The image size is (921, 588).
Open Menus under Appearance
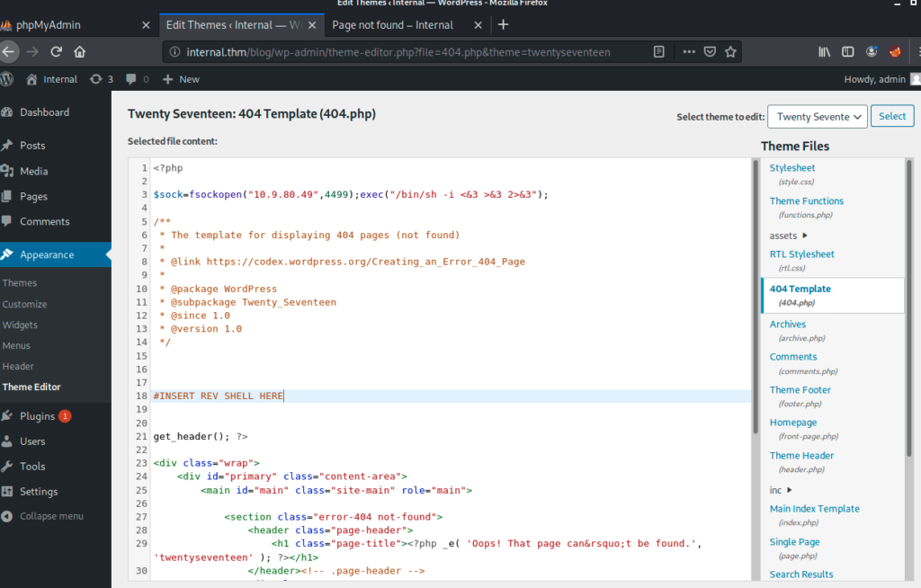click(x=16, y=345)
